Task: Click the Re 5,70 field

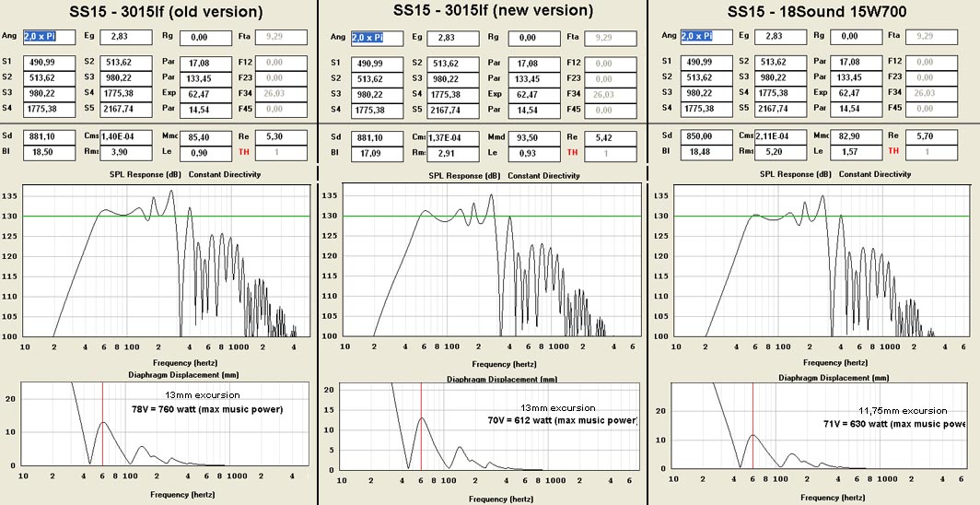Action: [931, 136]
